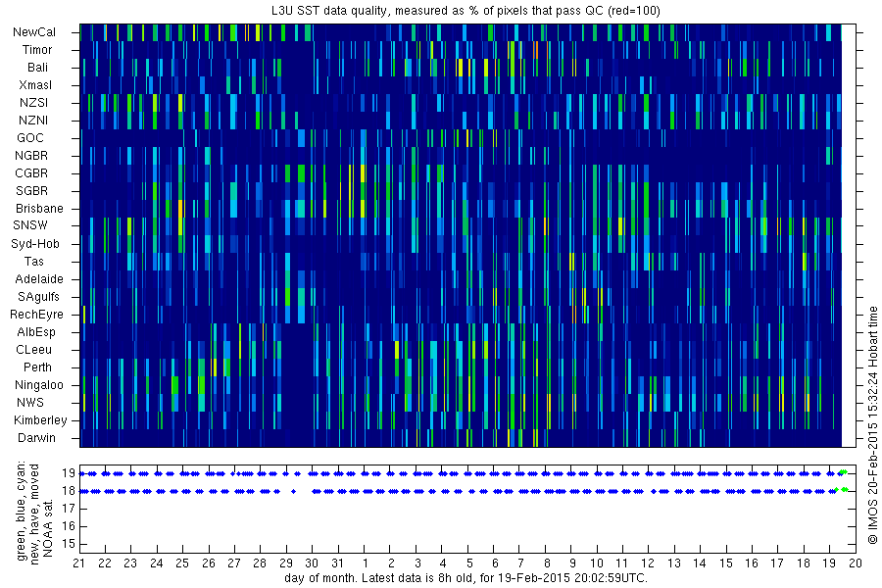Select the Tas row label
882x588 pixels.
[33, 261]
